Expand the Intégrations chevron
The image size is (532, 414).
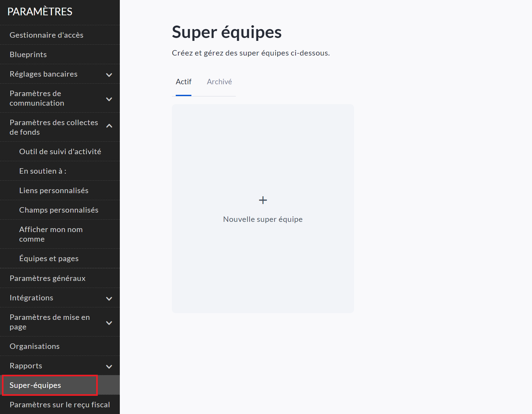(109, 298)
